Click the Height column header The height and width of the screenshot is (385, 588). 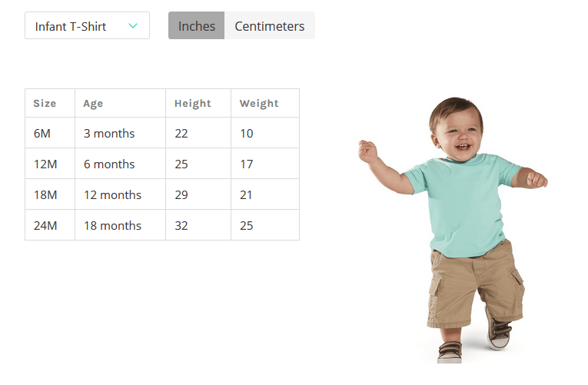pos(192,104)
